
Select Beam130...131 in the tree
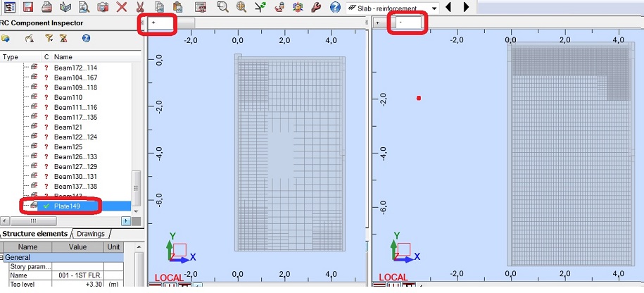tap(75, 176)
